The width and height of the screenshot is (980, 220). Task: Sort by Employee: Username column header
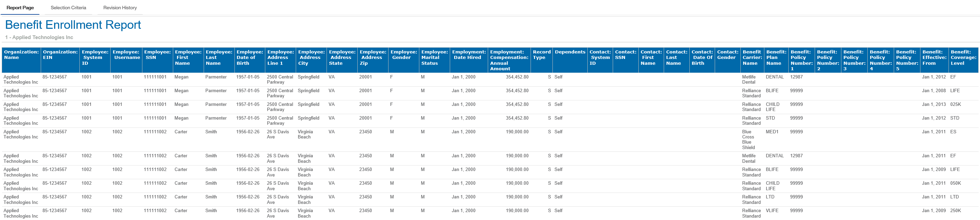pos(126,55)
